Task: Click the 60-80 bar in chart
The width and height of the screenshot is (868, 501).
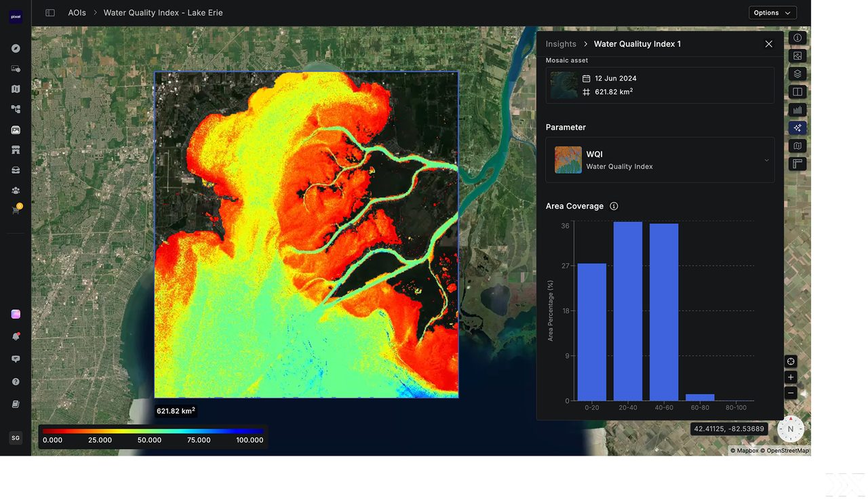Action: [700, 397]
